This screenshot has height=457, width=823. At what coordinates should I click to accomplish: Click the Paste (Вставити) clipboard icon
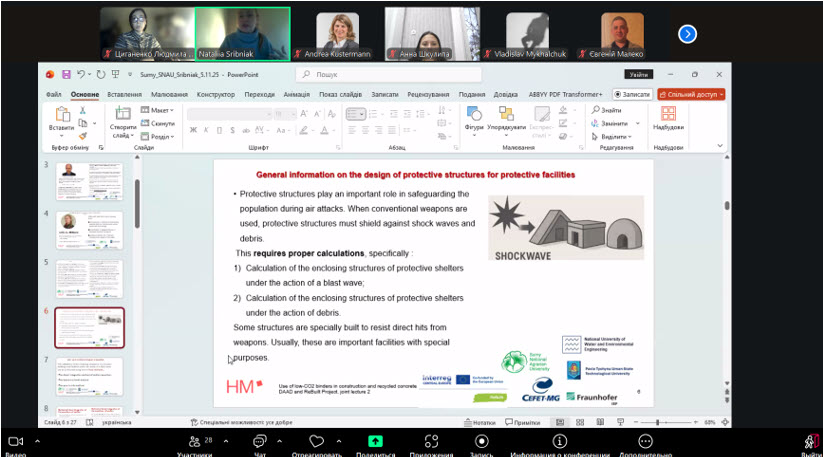point(61,115)
